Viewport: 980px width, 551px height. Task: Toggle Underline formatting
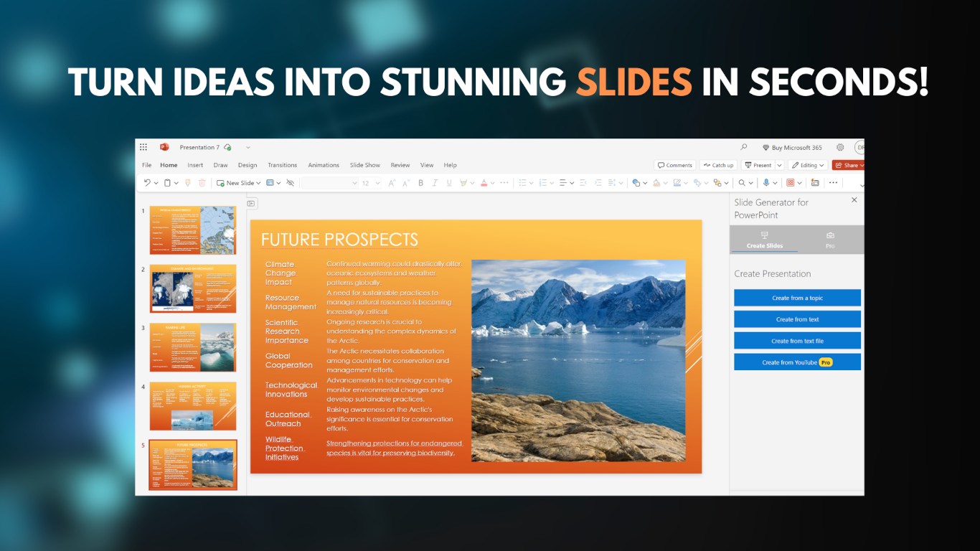click(x=449, y=183)
